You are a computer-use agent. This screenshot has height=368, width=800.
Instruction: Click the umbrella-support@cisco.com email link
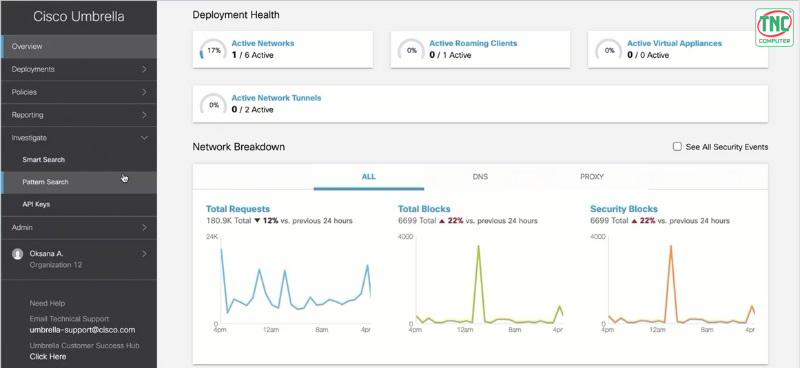82,330
